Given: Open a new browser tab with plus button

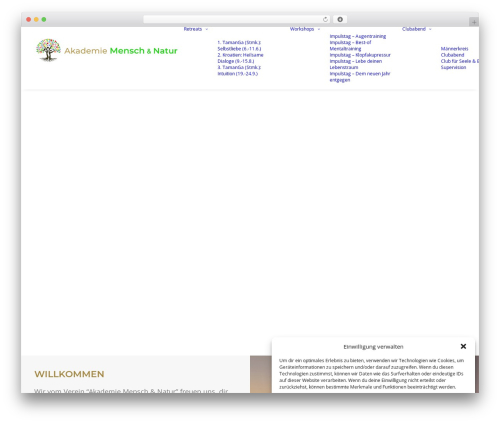Looking at the screenshot, I should point(474,22).
